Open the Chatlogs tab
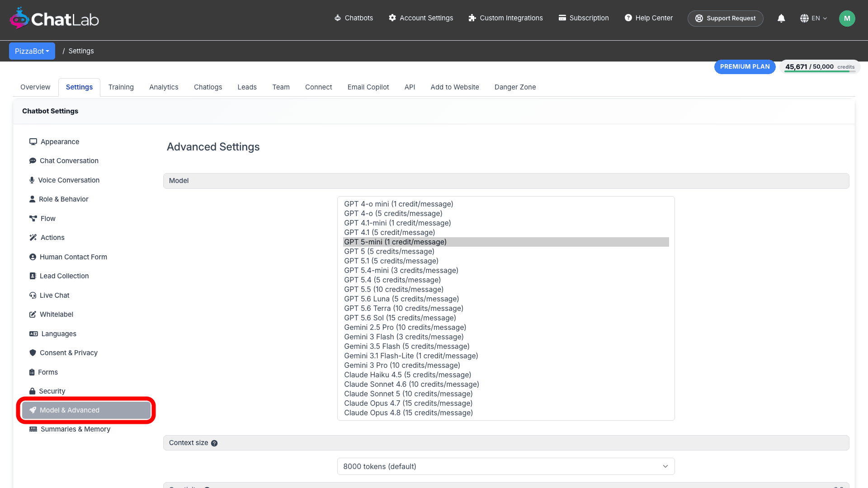Image resolution: width=868 pixels, height=488 pixels. (208, 87)
